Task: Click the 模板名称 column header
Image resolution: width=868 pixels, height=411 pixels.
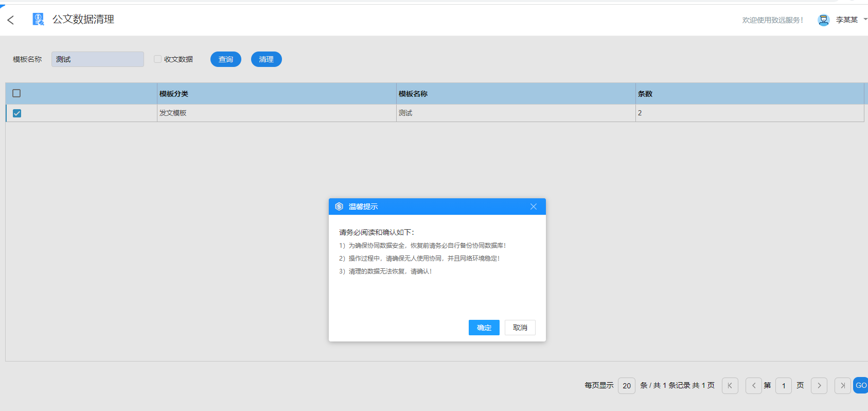Action: pyautogui.click(x=413, y=94)
